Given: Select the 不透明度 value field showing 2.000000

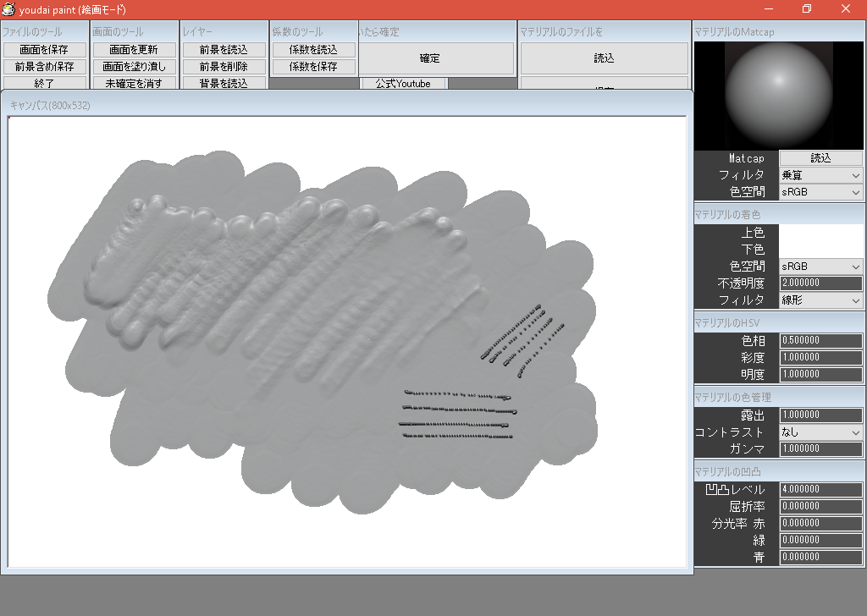Looking at the screenshot, I should [x=820, y=283].
